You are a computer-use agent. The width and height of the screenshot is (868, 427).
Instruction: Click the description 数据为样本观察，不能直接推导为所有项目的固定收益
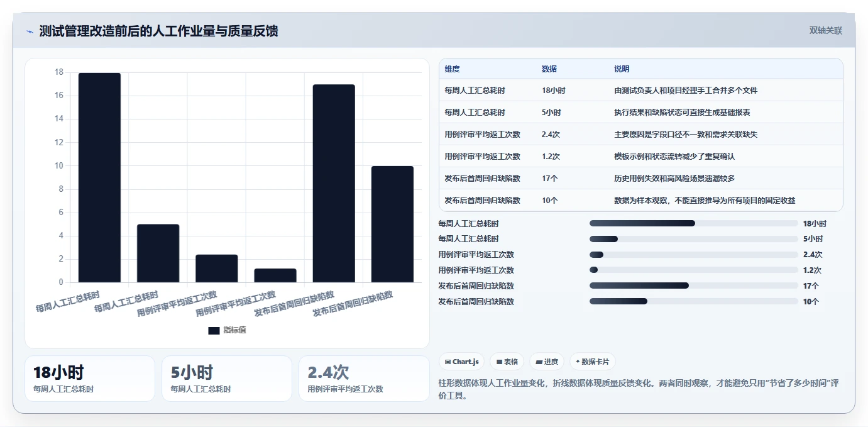(x=705, y=201)
